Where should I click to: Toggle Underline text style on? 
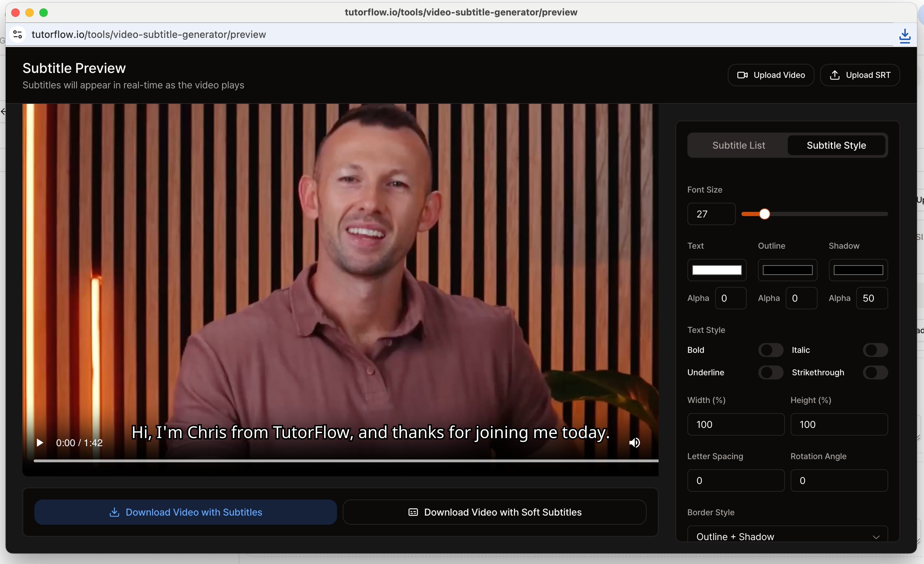(x=770, y=372)
